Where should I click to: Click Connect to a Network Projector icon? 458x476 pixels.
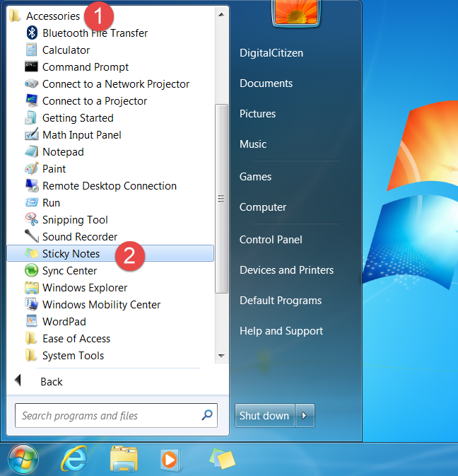32,83
